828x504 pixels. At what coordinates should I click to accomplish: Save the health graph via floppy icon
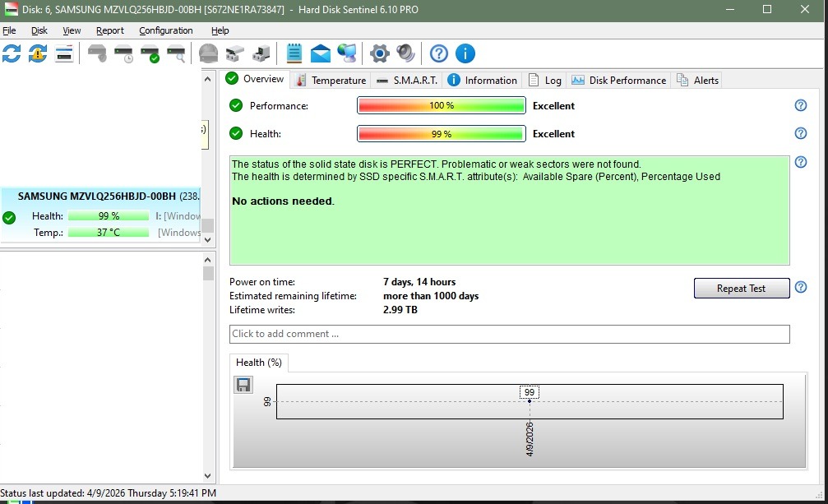pos(243,385)
